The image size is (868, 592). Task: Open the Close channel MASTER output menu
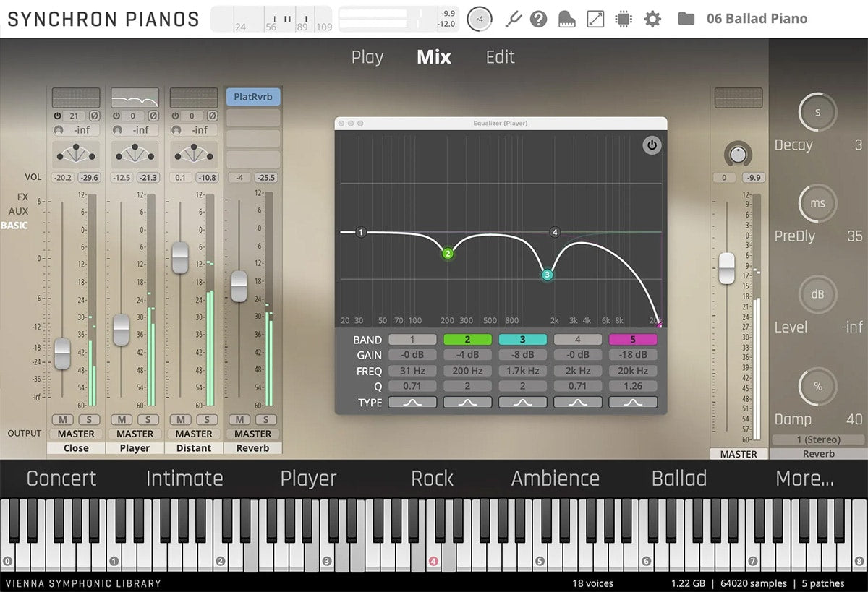point(76,434)
